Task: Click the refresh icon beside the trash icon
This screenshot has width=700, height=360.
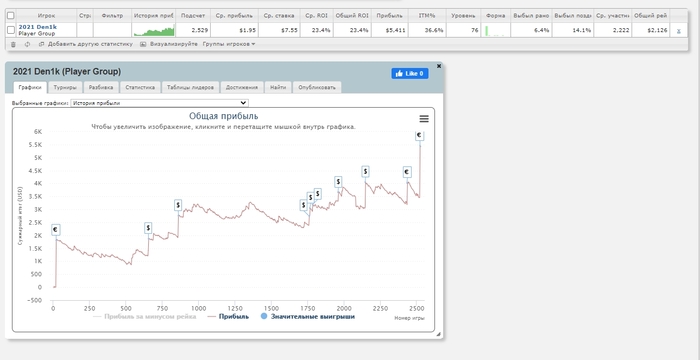Action: [27, 44]
